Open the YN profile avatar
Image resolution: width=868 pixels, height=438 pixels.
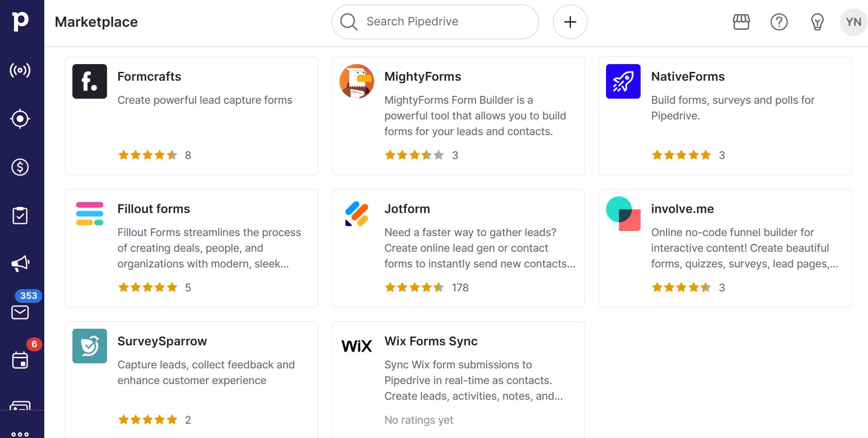[853, 22]
